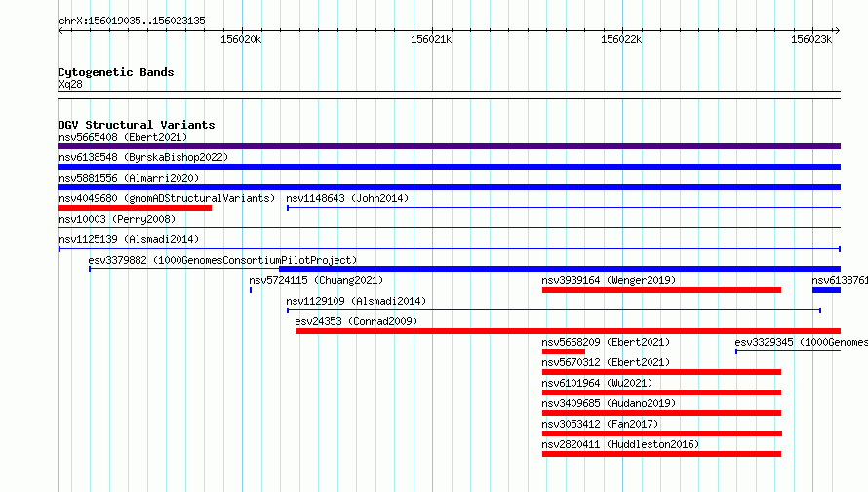This screenshot has width=868, height=492.
Task: Click the 156021k ruler tick label
Action: pos(431,39)
